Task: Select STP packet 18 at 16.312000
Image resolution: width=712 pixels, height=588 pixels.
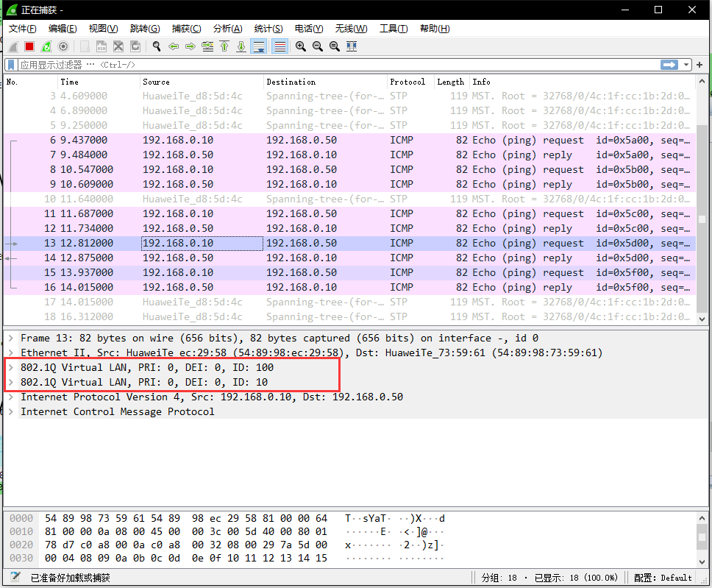Action: click(349, 316)
